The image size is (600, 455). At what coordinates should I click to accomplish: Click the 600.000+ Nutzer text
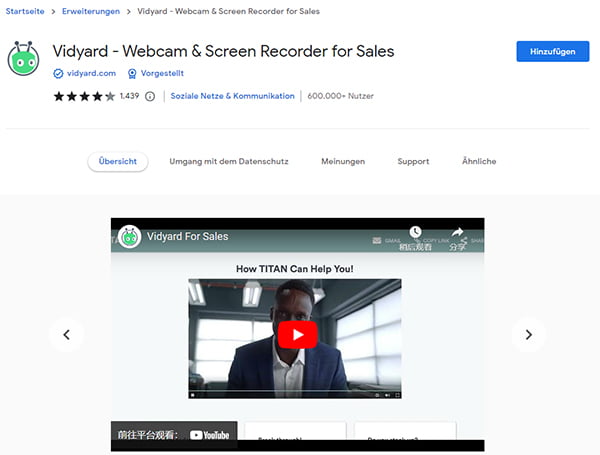tap(341, 96)
